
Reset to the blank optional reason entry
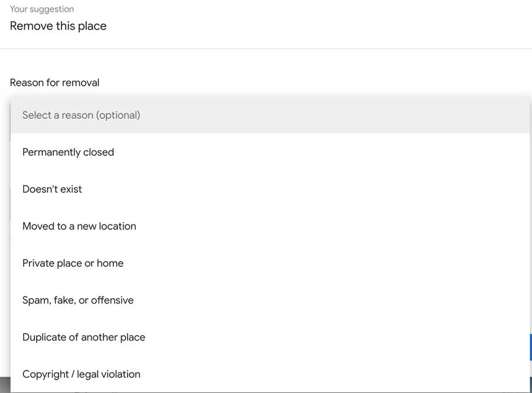coord(81,115)
